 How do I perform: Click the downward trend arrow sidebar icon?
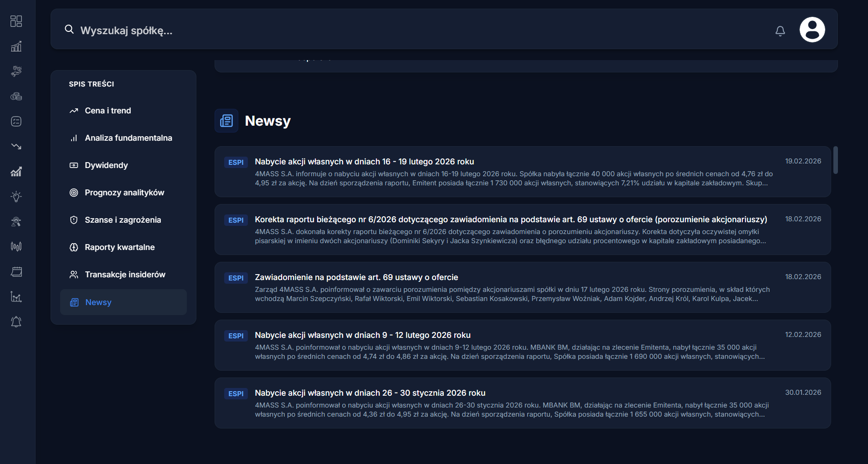(16, 147)
